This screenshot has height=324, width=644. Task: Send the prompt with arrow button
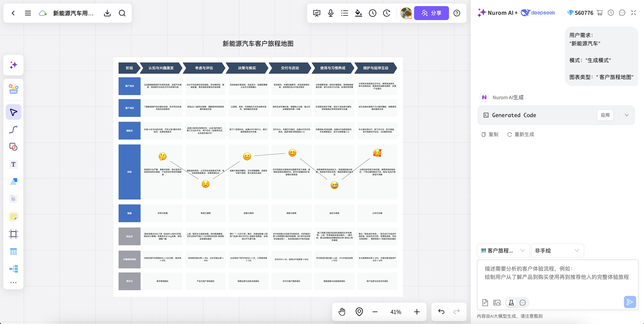coord(630,302)
